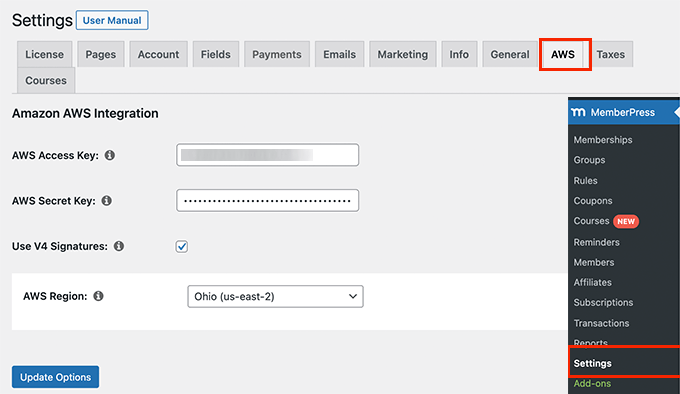Select the Payments tab

pyautogui.click(x=277, y=54)
